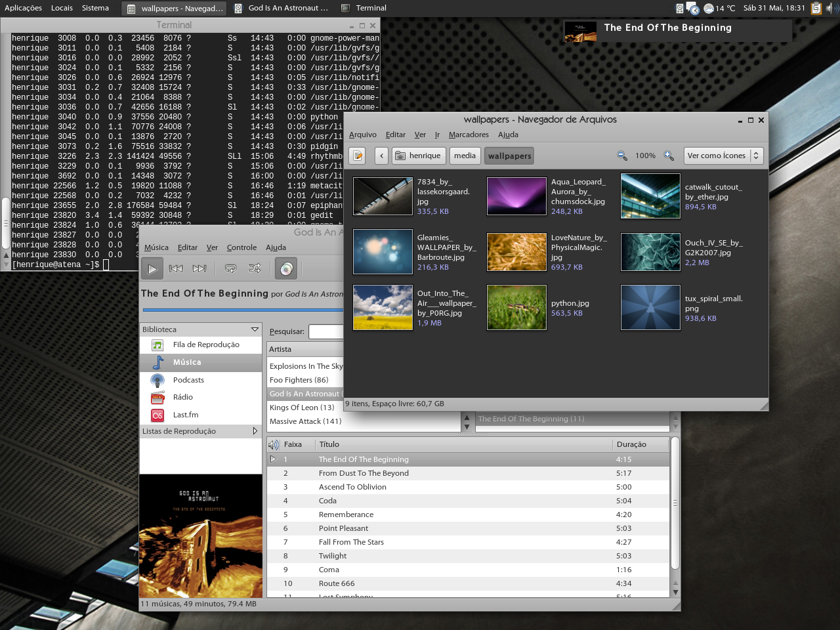The image size is (840, 630).
Task: Click the 100% zoom level label
Action: 645,156
